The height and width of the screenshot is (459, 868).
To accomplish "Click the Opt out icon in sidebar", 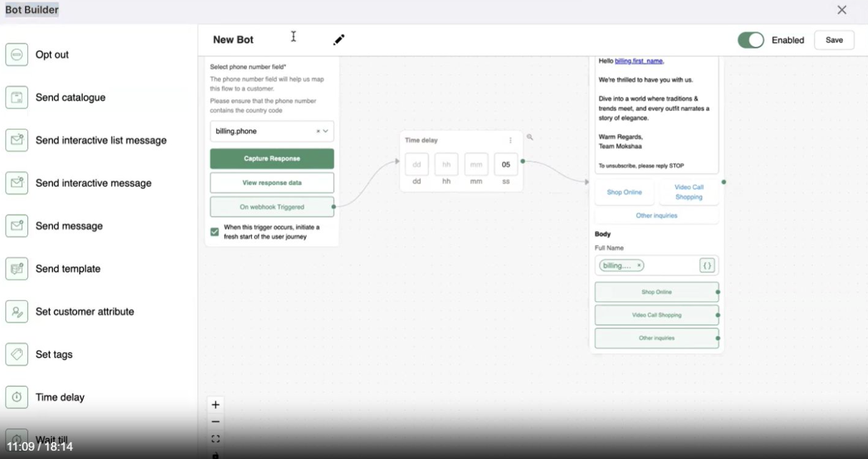I will [x=17, y=55].
